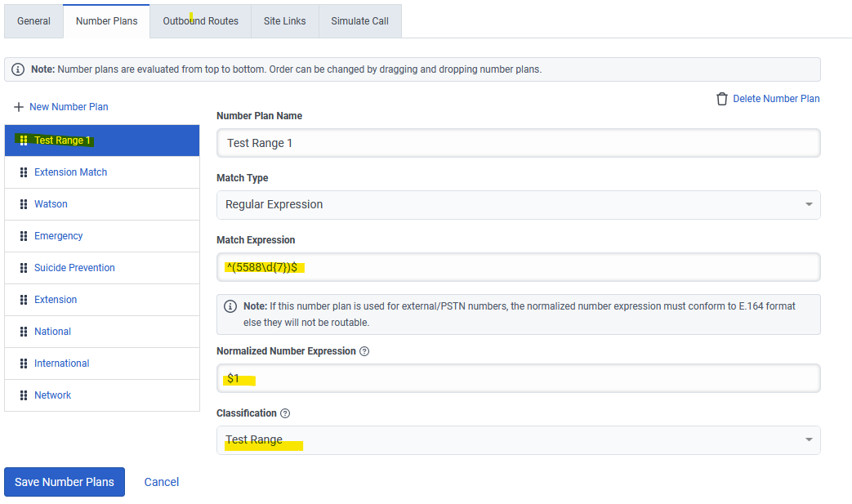Click the info icon in the top note banner
Image resolution: width=852 pixels, height=504 pixels.
(x=18, y=69)
